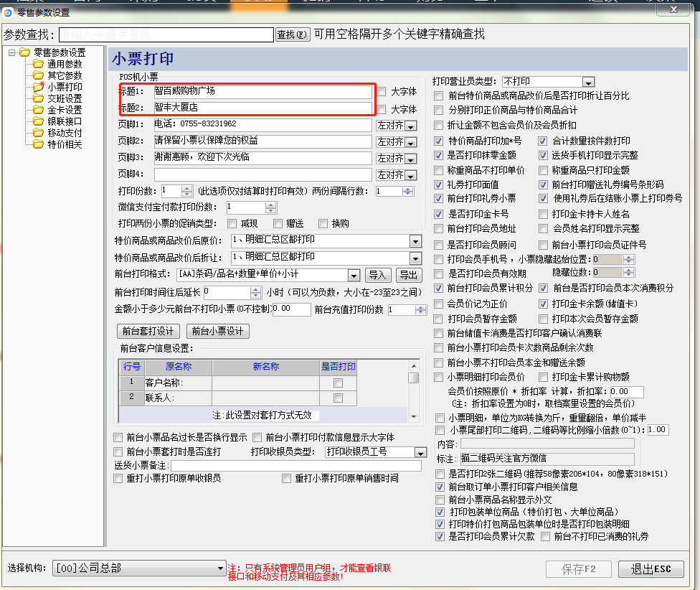
Task: Click the 移动支付 folder icon
Action: (x=38, y=133)
